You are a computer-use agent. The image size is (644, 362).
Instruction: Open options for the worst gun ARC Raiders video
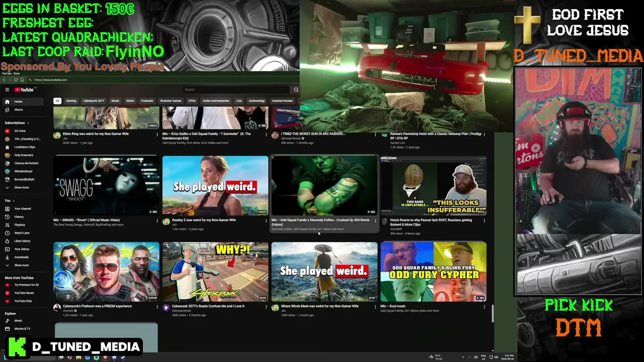(375, 134)
